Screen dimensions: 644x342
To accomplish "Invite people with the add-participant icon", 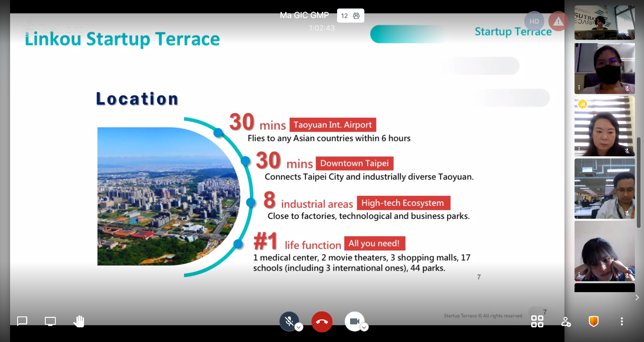I will (x=566, y=321).
